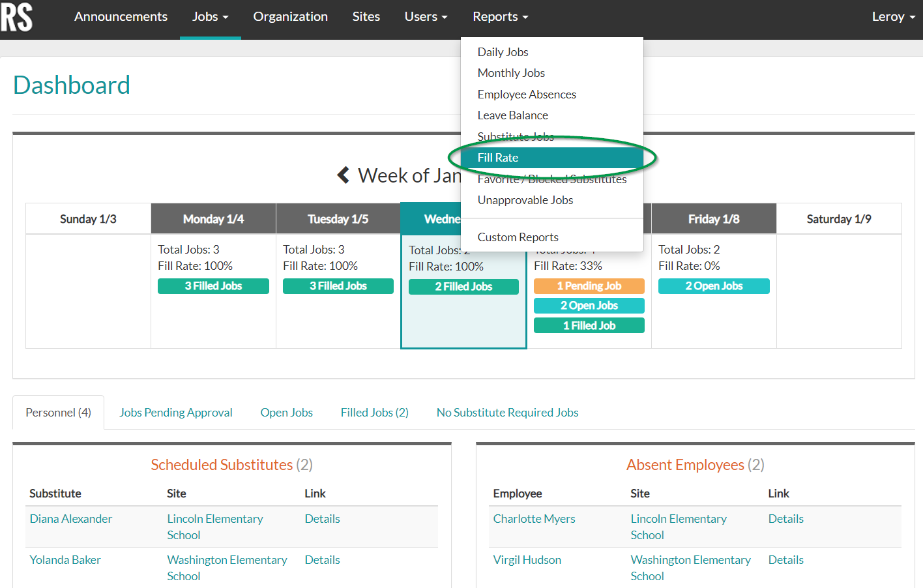Open Employee Absences report

point(551,95)
